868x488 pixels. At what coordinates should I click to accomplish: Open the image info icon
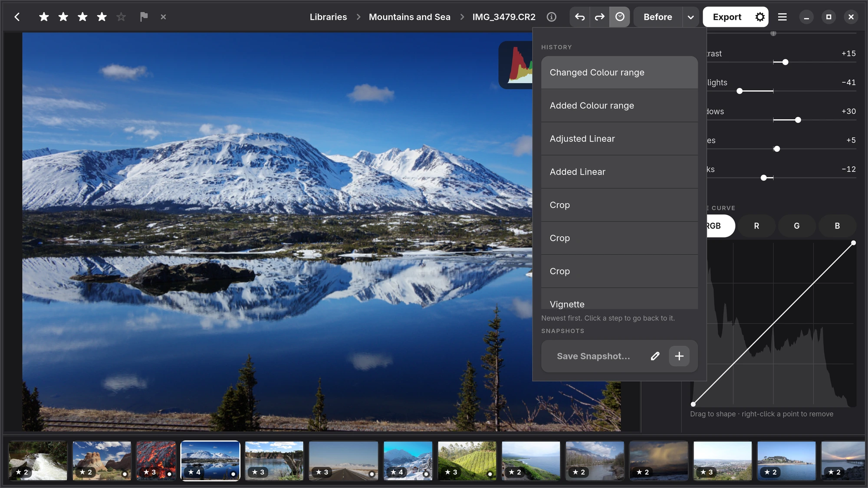pos(551,17)
